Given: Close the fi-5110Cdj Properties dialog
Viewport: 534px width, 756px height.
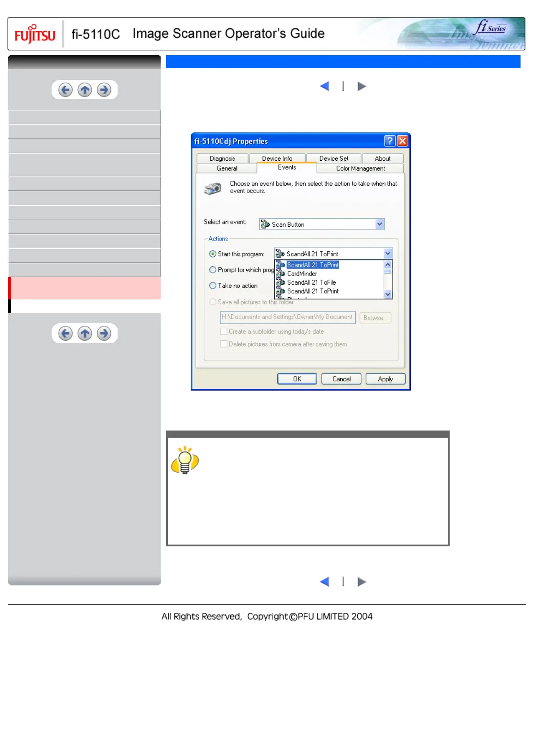Looking at the screenshot, I should [403, 141].
